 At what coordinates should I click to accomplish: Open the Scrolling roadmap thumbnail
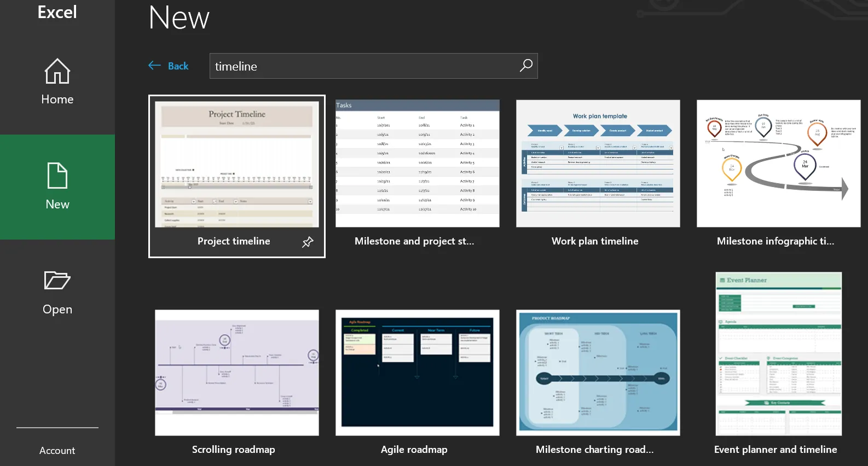[237, 373]
